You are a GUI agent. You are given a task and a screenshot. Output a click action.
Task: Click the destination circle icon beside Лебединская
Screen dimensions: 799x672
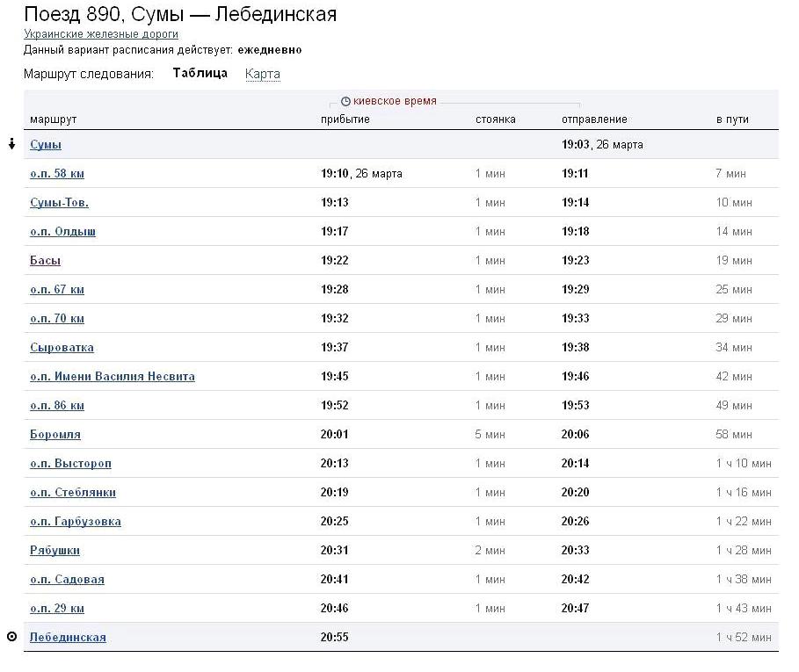[x=11, y=637]
